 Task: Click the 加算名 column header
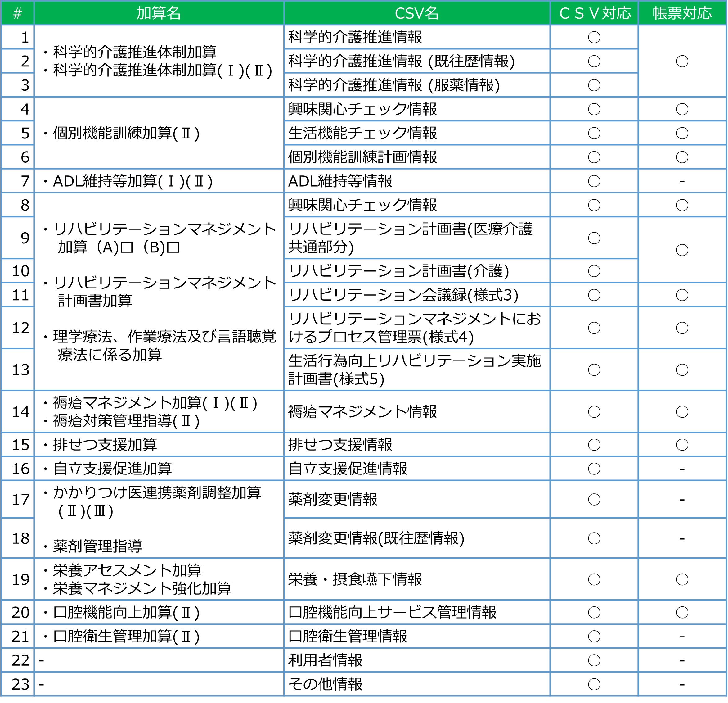tap(159, 13)
